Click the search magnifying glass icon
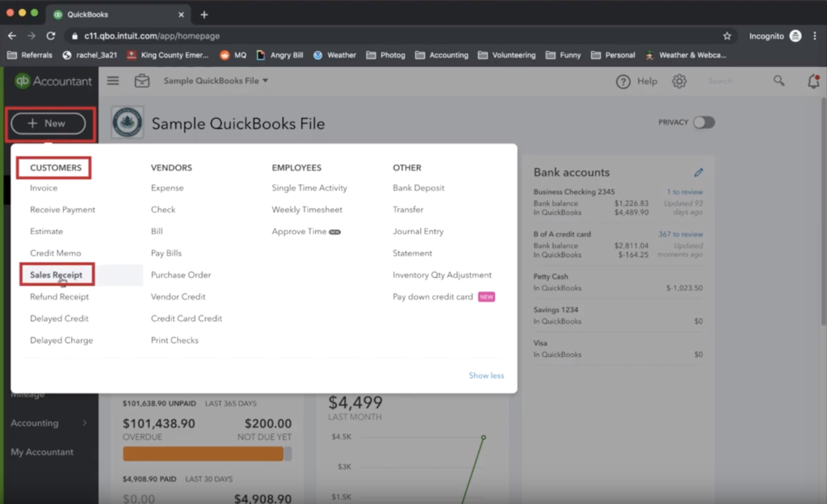 point(779,81)
